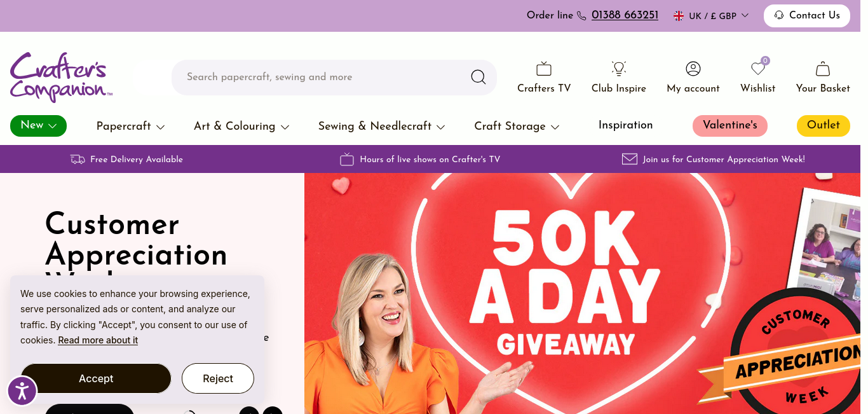Open My account profile icon
Viewport: 868px width, 414px height.
click(693, 69)
